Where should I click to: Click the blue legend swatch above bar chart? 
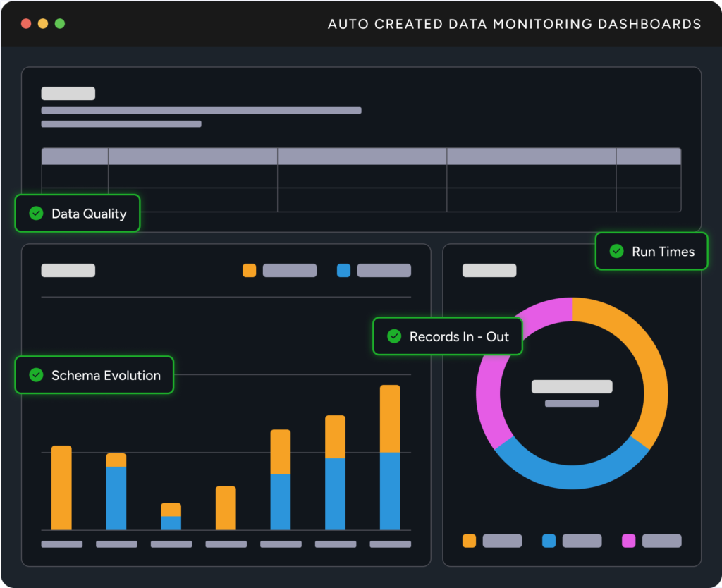[343, 271]
